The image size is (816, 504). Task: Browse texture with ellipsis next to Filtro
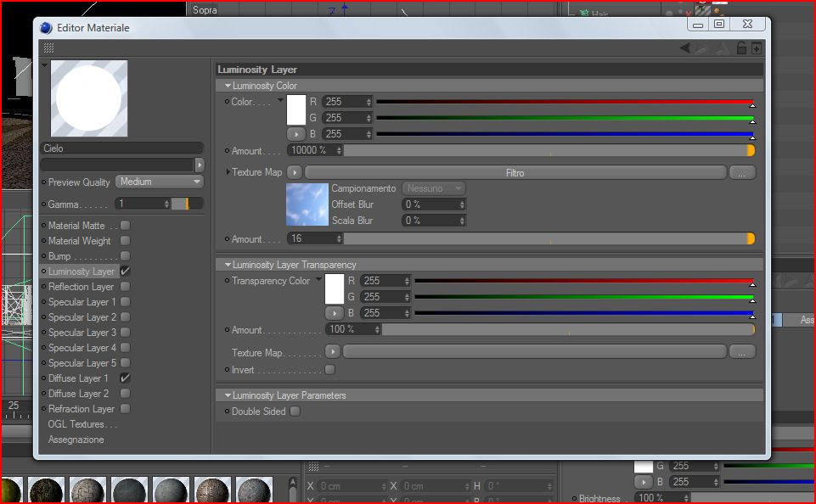pos(741,173)
